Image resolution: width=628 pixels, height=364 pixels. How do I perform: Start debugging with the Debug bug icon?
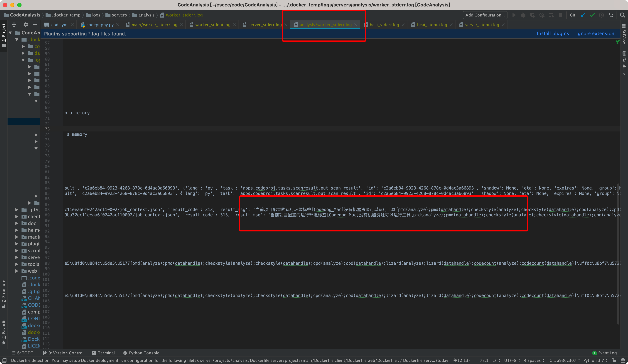coord(523,15)
